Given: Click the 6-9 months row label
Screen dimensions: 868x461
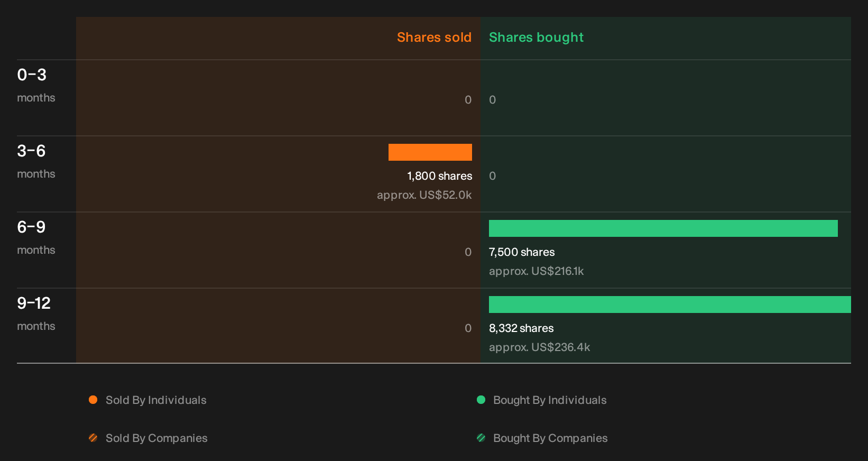Looking at the screenshot, I should click(36, 237).
